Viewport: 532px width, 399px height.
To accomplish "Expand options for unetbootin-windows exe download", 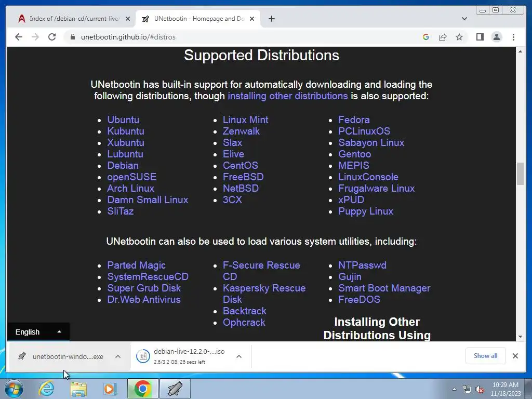I will (118, 356).
